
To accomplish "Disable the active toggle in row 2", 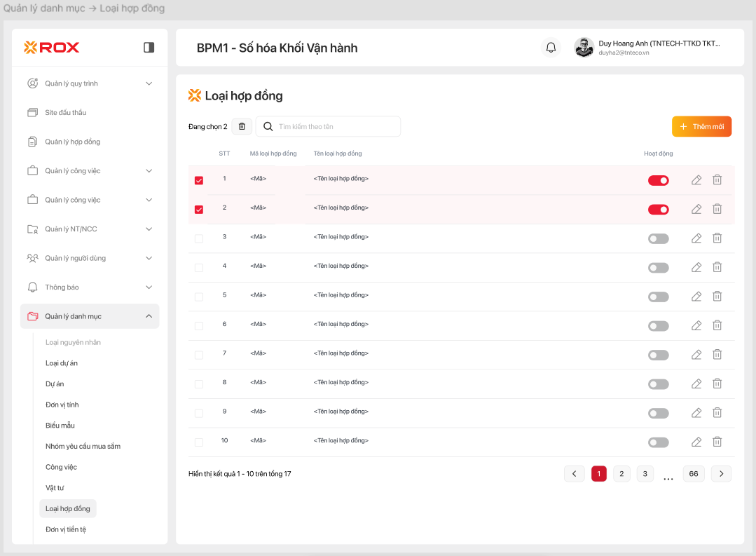I will 658,210.
